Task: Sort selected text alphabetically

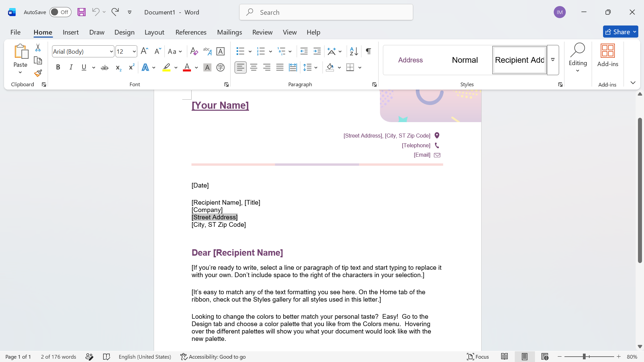Action: pyautogui.click(x=354, y=51)
